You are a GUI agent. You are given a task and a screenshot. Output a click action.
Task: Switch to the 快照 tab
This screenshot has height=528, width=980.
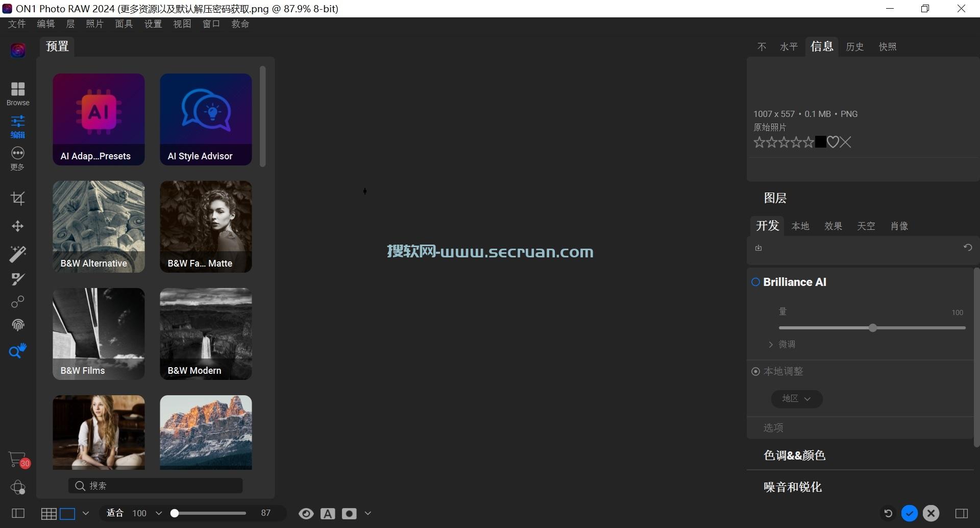coord(888,46)
